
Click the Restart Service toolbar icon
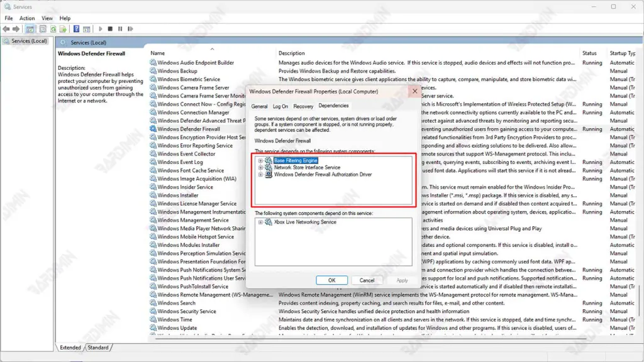click(130, 29)
